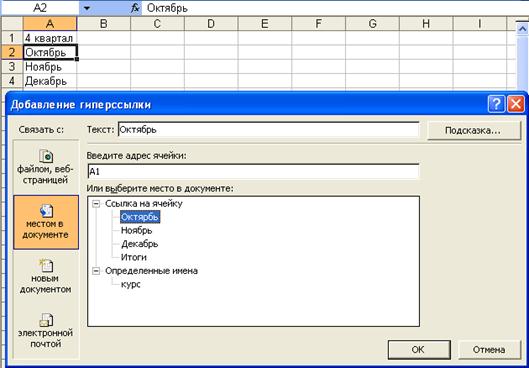Select column D header
The height and width of the screenshot is (368, 529).
click(x=211, y=24)
